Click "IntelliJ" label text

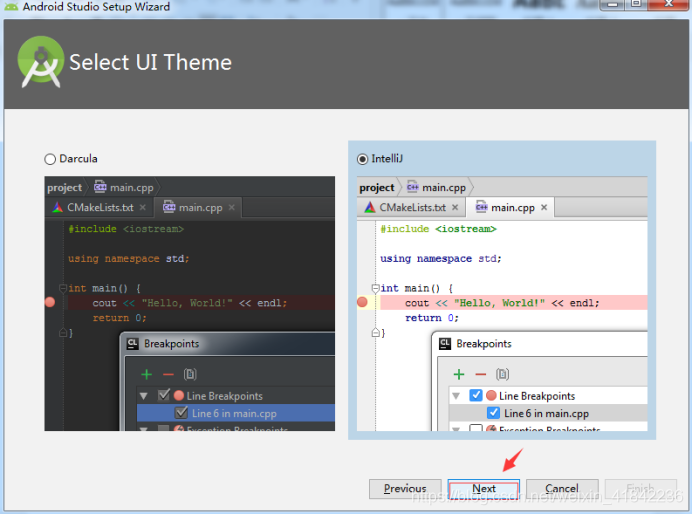tap(387, 159)
